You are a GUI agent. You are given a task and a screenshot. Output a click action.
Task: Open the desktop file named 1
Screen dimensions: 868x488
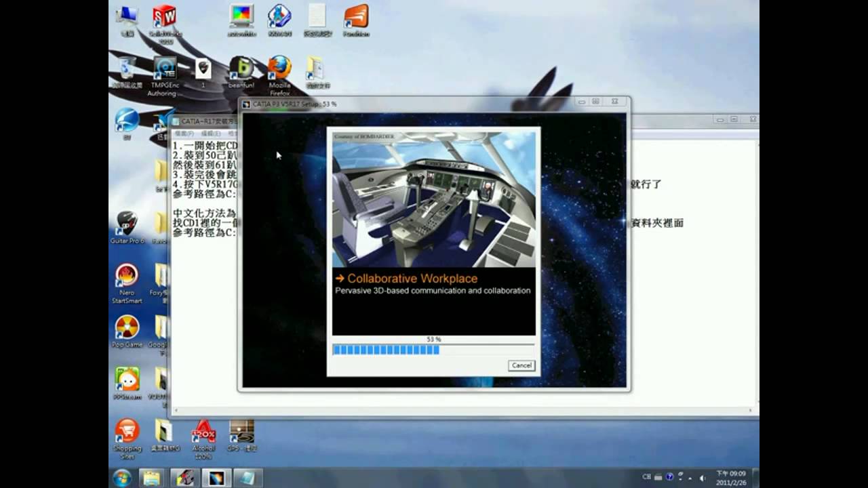pos(203,73)
